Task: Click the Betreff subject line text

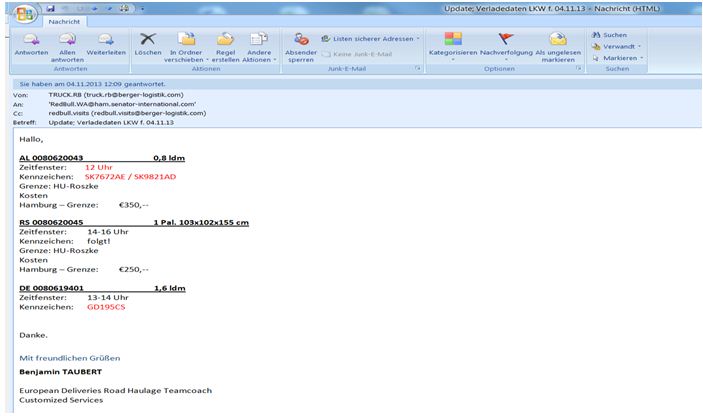Action: 111,122
